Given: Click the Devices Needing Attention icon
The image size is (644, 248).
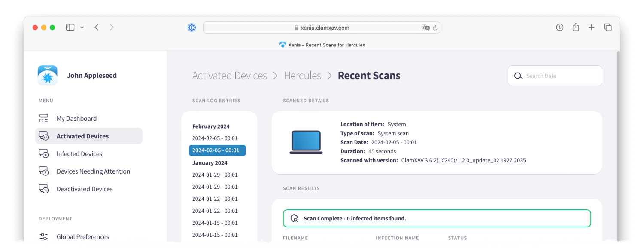Looking at the screenshot, I should [44, 171].
